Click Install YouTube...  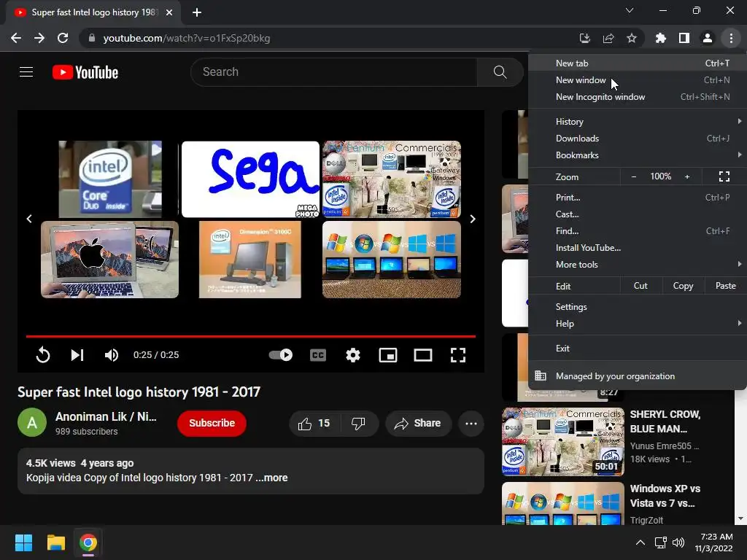637,248
